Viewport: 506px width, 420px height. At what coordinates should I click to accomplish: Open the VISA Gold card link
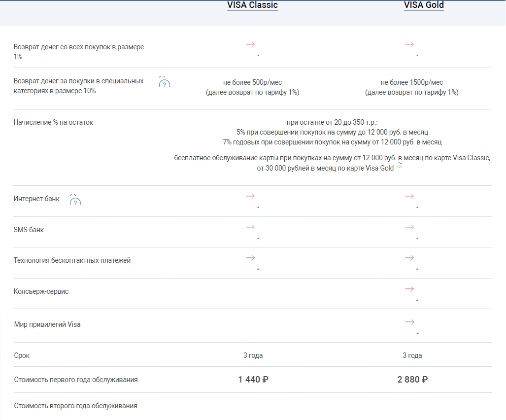pos(424,5)
